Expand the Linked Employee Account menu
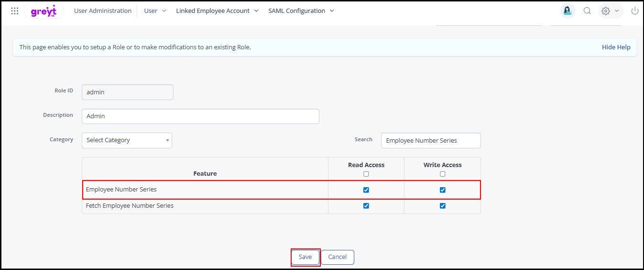 (x=217, y=11)
